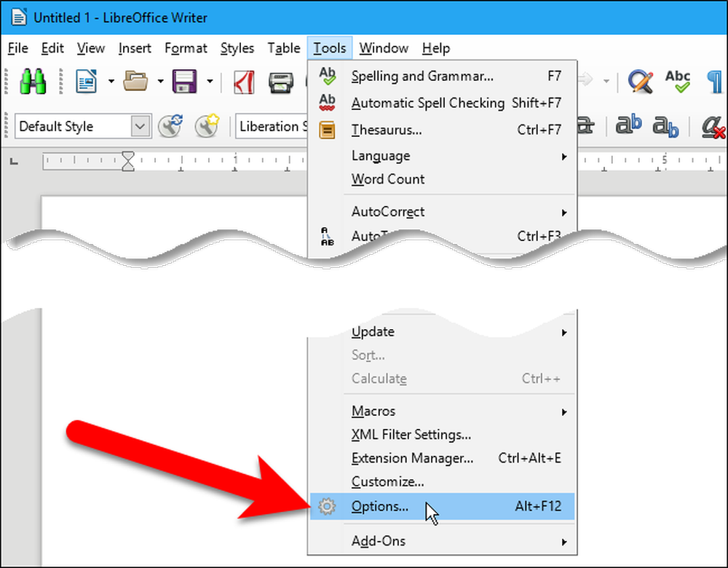The width and height of the screenshot is (728, 568).
Task: Click the LibreOffice Writer document title icon
Action: pyautogui.click(x=19, y=17)
